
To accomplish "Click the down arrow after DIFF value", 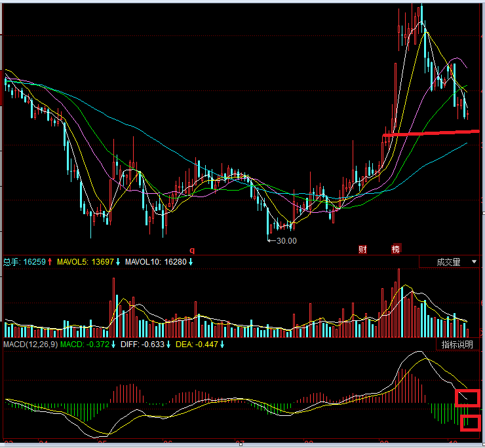I will pos(168,345).
